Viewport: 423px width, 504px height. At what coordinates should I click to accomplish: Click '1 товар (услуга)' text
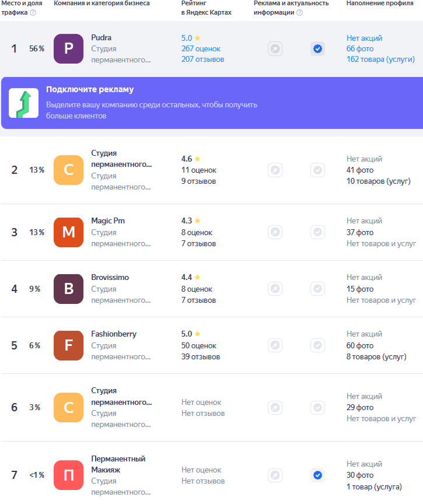374,487
